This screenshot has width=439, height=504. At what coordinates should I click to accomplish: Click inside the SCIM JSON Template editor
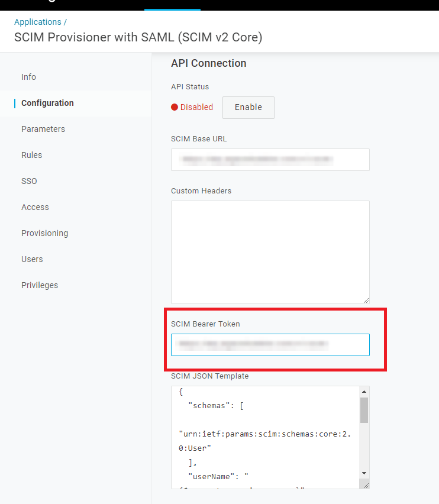tap(266, 437)
